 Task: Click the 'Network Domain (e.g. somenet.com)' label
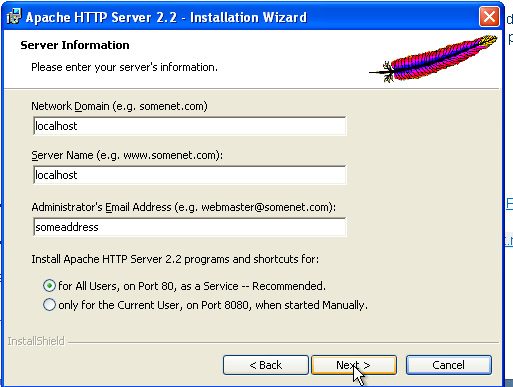tap(119, 106)
